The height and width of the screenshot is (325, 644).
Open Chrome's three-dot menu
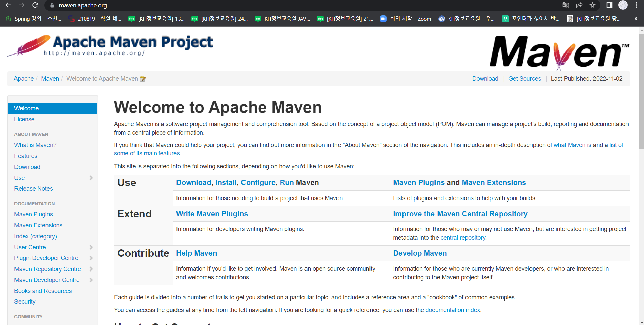coord(637,5)
